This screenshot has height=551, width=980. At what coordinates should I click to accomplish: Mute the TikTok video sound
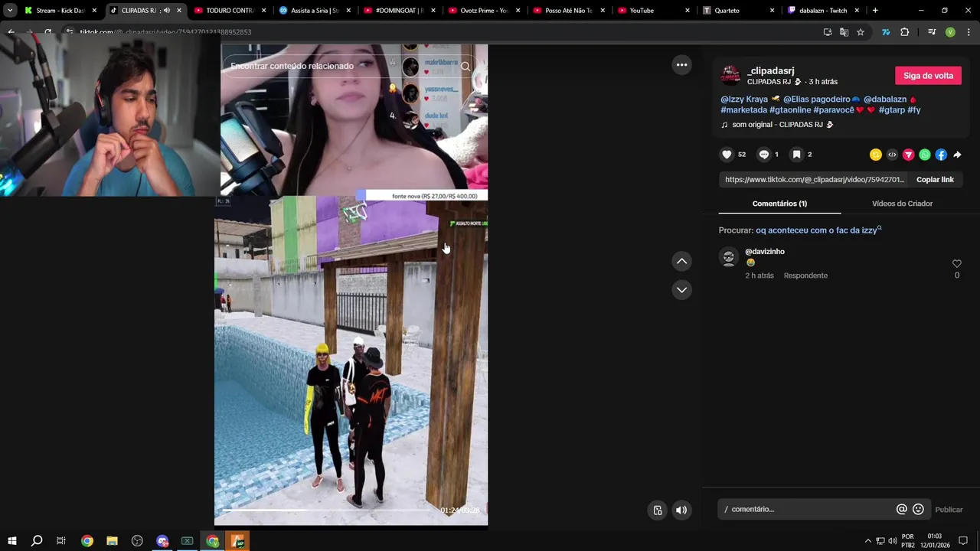[681, 510]
